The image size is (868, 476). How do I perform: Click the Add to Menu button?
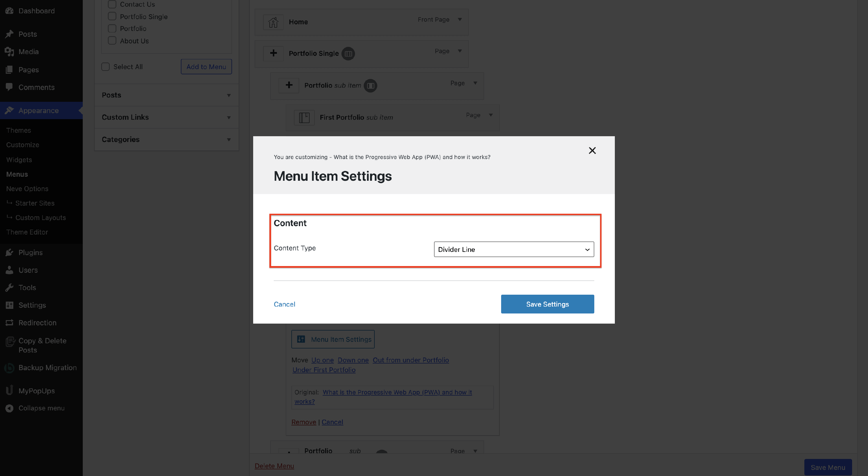[x=206, y=67]
